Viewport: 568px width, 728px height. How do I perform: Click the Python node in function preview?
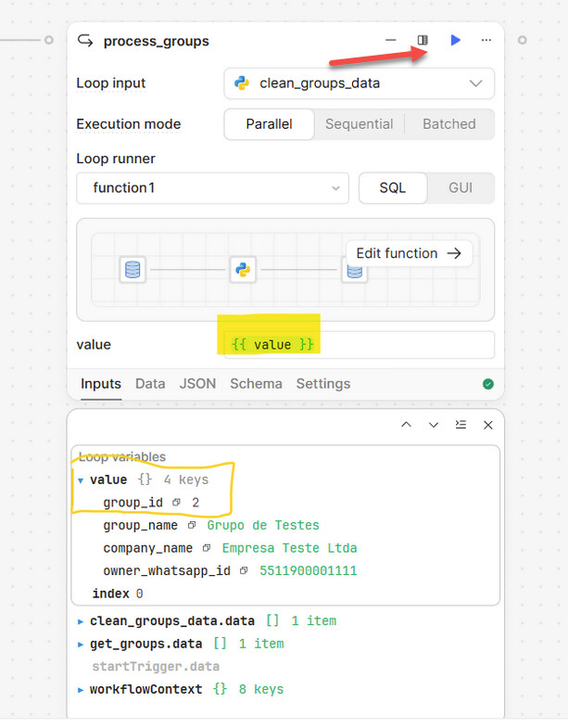coord(243,270)
